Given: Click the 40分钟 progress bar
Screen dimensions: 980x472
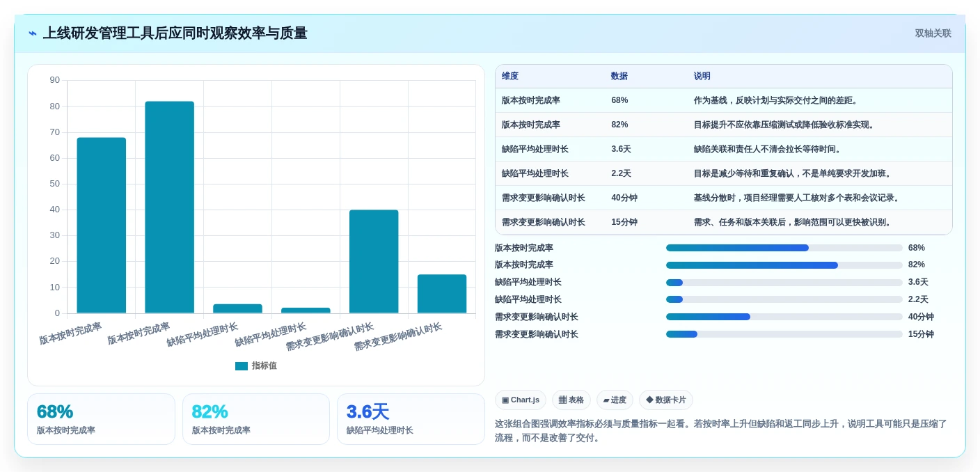Looking at the screenshot, I should click(x=784, y=317).
